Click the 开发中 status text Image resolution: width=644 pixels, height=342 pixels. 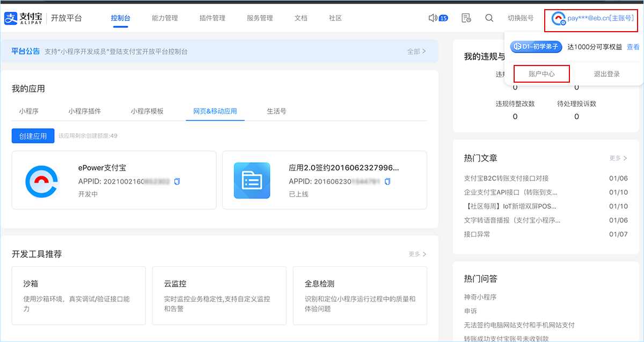tap(88, 194)
